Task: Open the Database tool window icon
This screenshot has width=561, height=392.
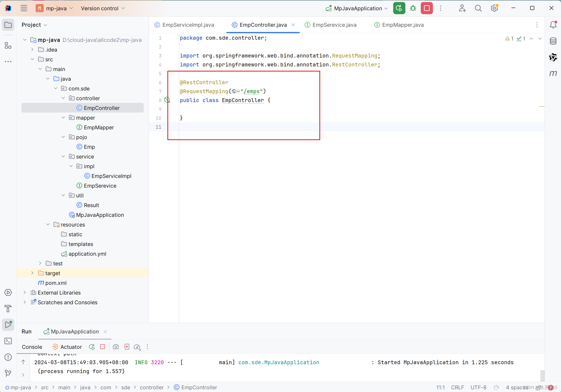Action: point(553,41)
